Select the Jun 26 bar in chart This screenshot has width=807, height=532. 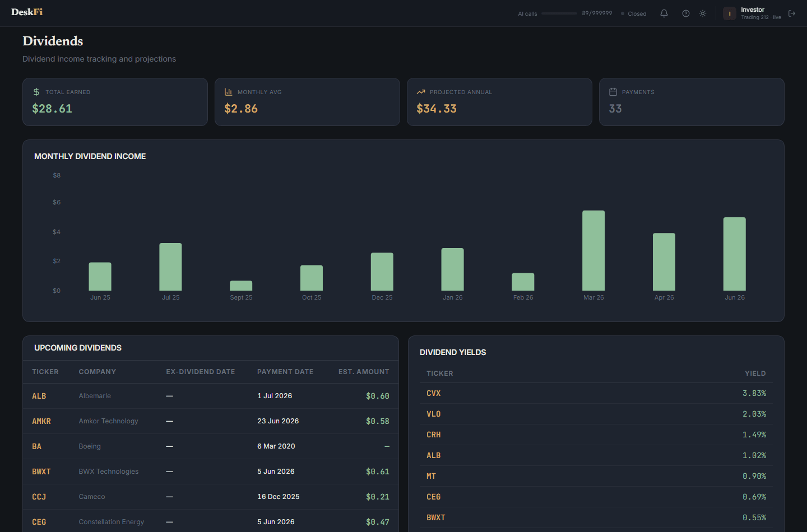click(735, 254)
